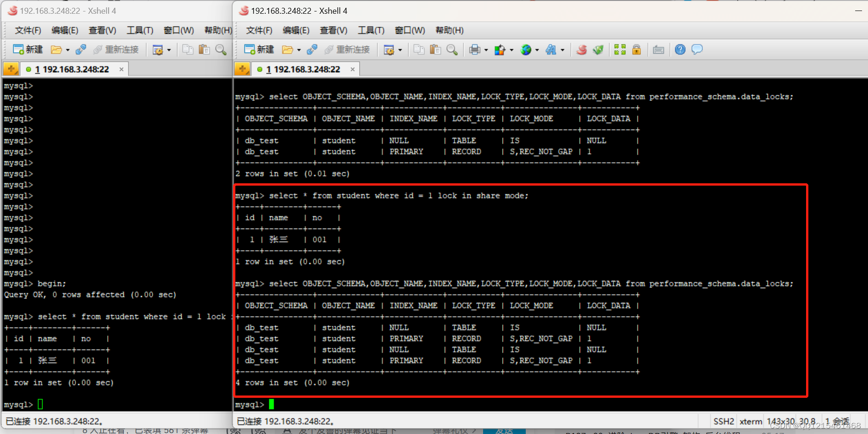Open 工具(T) menu in left window
The width and height of the screenshot is (868, 434).
[140, 30]
